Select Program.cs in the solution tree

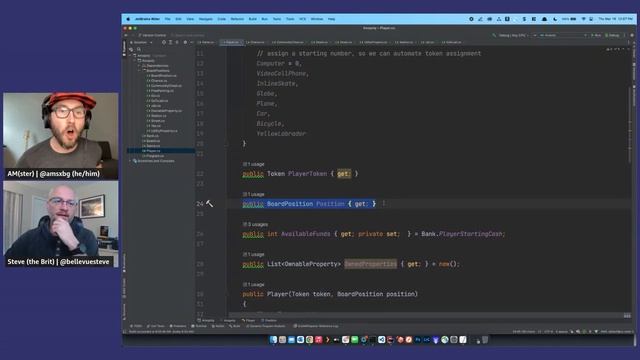[153, 156]
